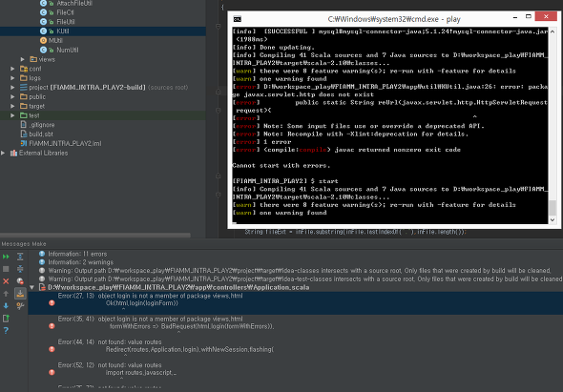Go to next message with blue down arrow
Viewport: 563px width, 392px height.
pos(6,305)
